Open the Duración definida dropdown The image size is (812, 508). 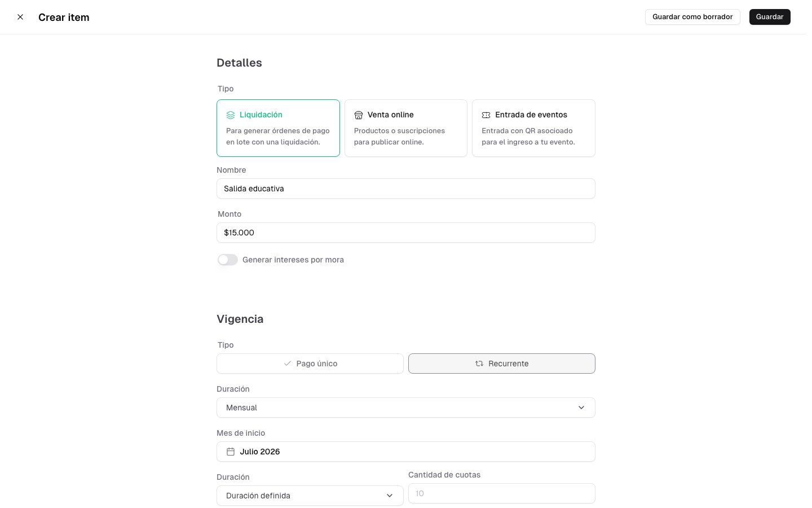(x=310, y=496)
